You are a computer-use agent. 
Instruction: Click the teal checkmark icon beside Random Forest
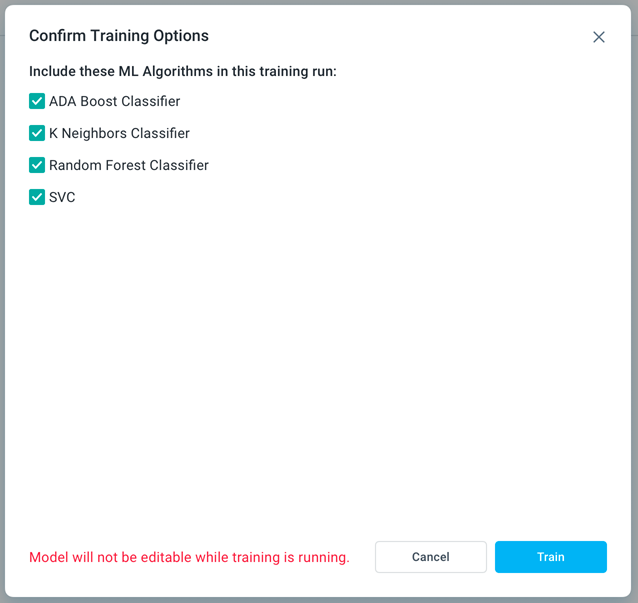click(37, 165)
